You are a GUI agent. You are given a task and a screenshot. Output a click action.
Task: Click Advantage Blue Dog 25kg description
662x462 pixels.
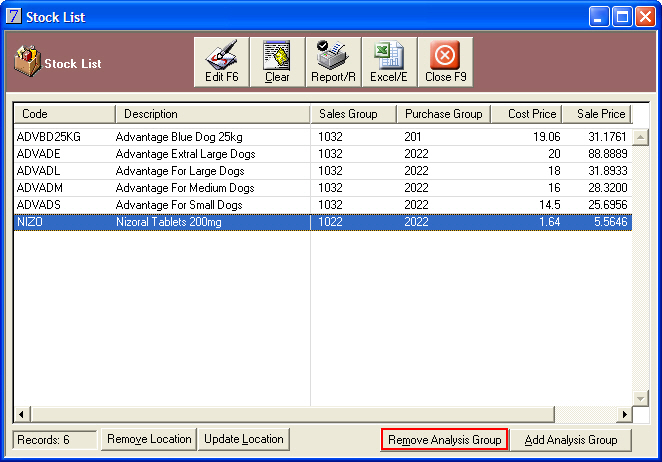(x=179, y=137)
